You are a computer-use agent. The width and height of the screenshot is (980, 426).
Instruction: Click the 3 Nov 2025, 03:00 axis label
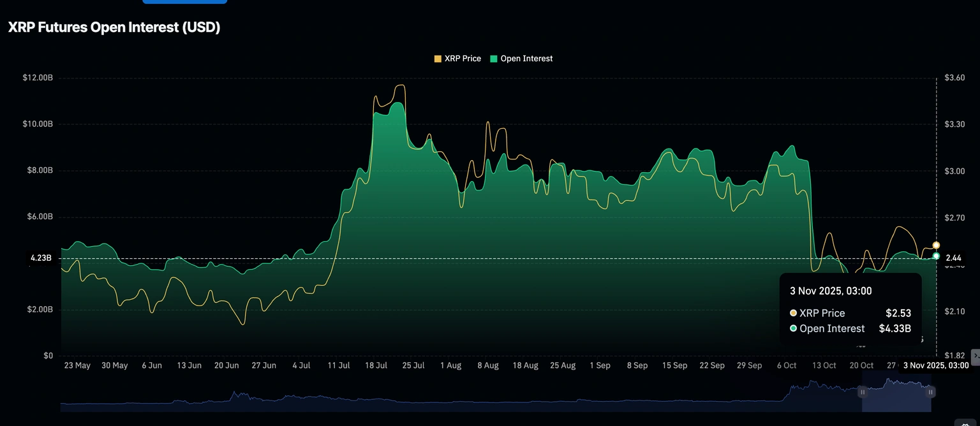tap(935, 365)
